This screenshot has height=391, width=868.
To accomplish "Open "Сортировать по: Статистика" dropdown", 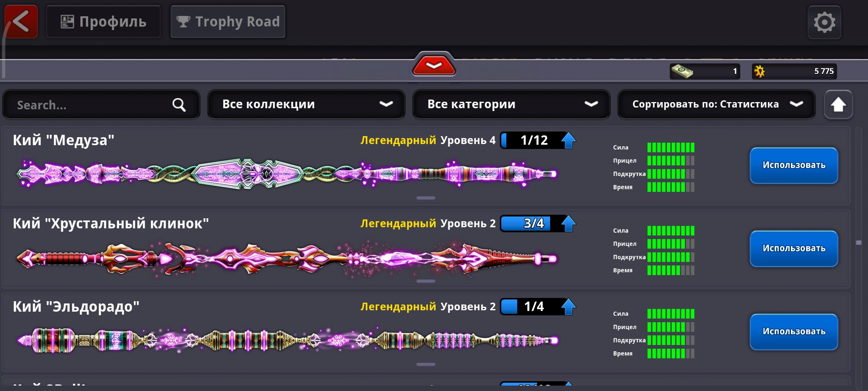I will [x=716, y=105].
